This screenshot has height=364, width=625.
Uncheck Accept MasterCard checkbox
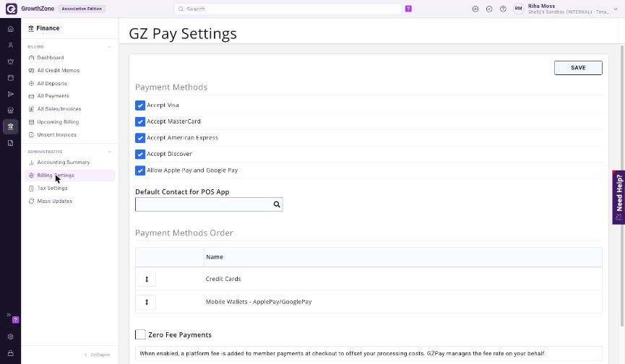tap(140, 121)
